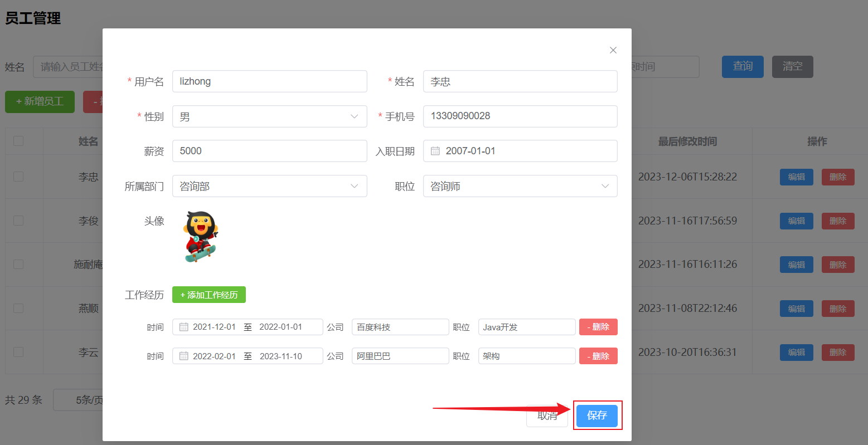Click start date 2021-12-01 in work experience
The image size is (868, 445).
[214, 327]
